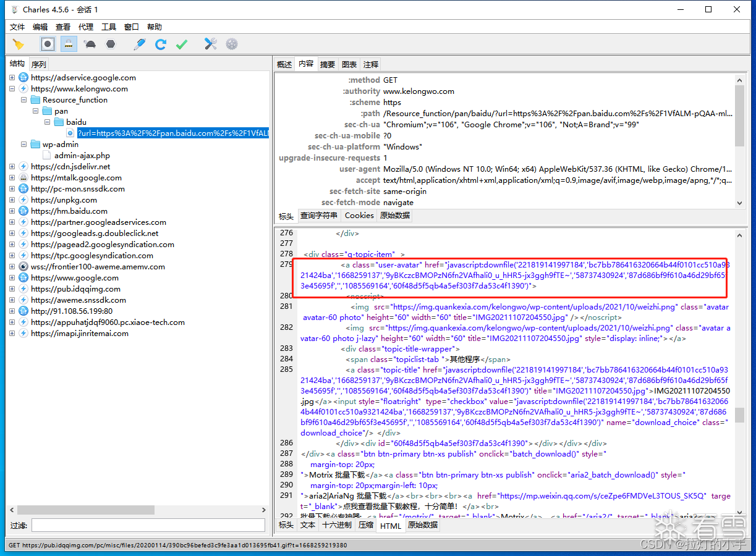Expand the https://aweme.snssdk.com host node
This screenshot has width=756, height=556.
[x=12, y=300]
